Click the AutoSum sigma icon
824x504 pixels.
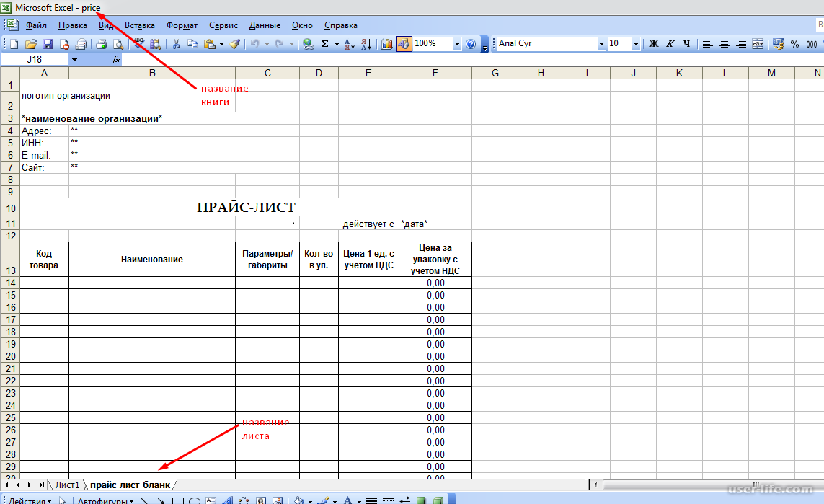[x=325, y=44]
